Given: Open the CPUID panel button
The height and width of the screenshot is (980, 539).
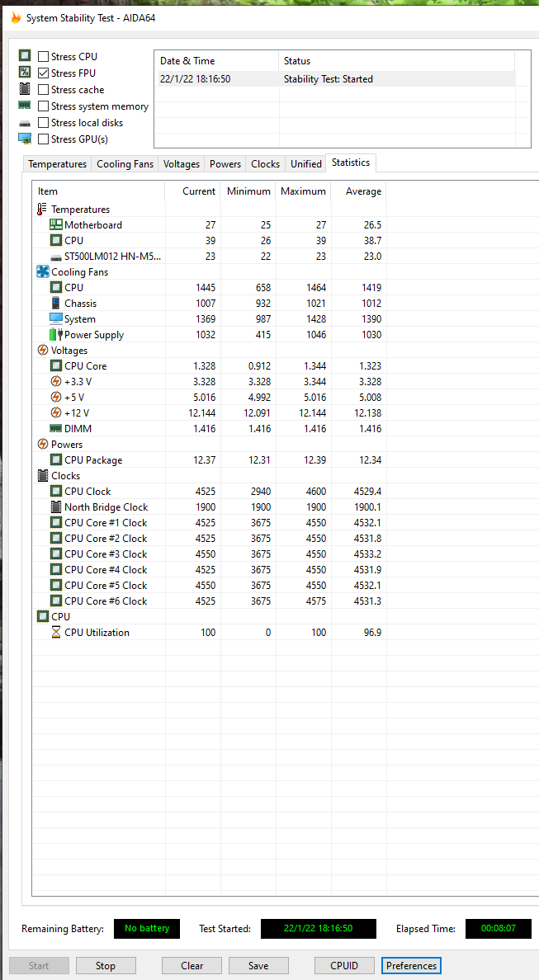Looking at the screenshot, I should tap(344, 966).
